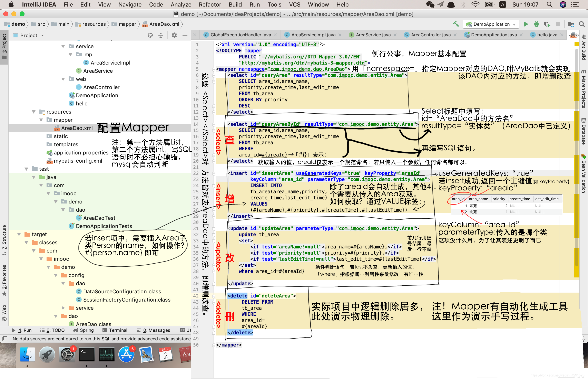The width and height of the screenshot is (588, 379).
Task: Collapse the test folder
Action: [26, 169]
